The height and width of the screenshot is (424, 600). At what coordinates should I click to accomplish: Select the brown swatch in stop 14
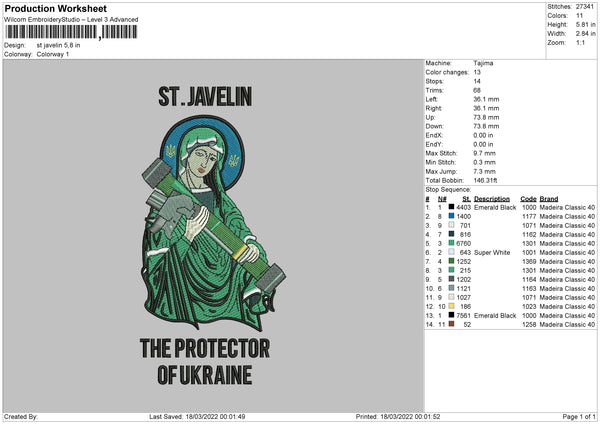pos(452,324)
